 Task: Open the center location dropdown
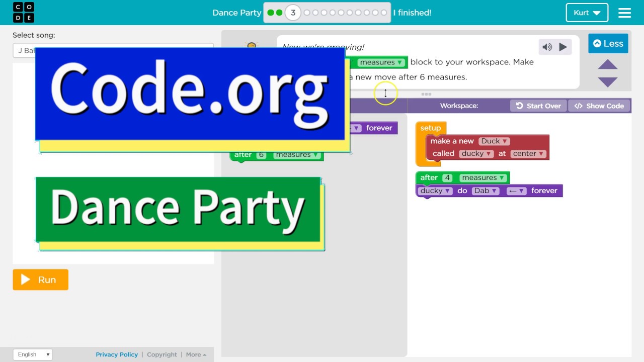point(528,154)
